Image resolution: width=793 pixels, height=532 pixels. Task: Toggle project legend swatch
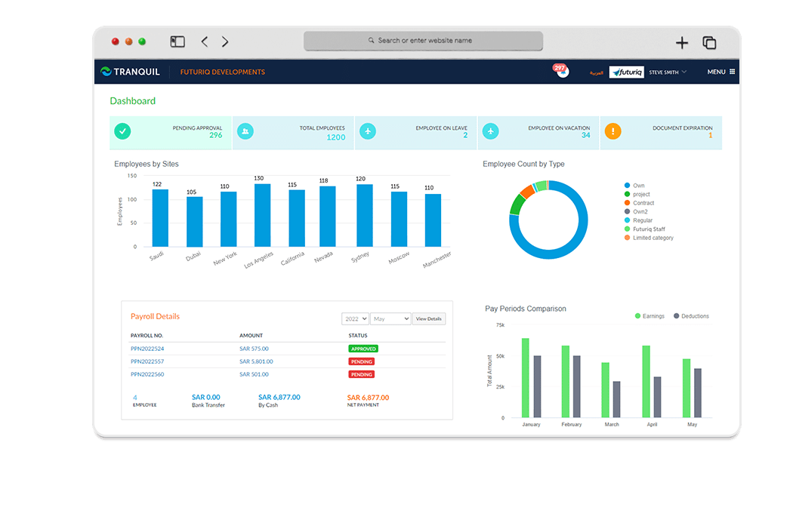click(x=627, y=194)
